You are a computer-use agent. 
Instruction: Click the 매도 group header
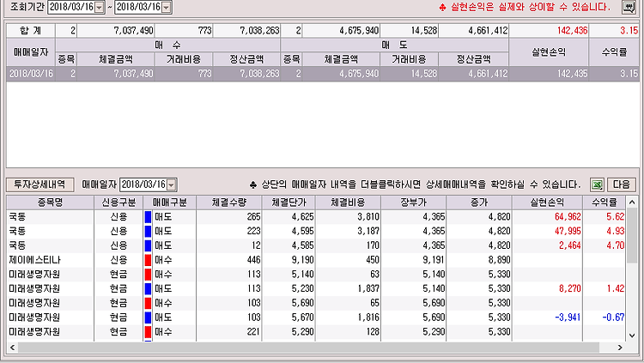coord(394,45)
